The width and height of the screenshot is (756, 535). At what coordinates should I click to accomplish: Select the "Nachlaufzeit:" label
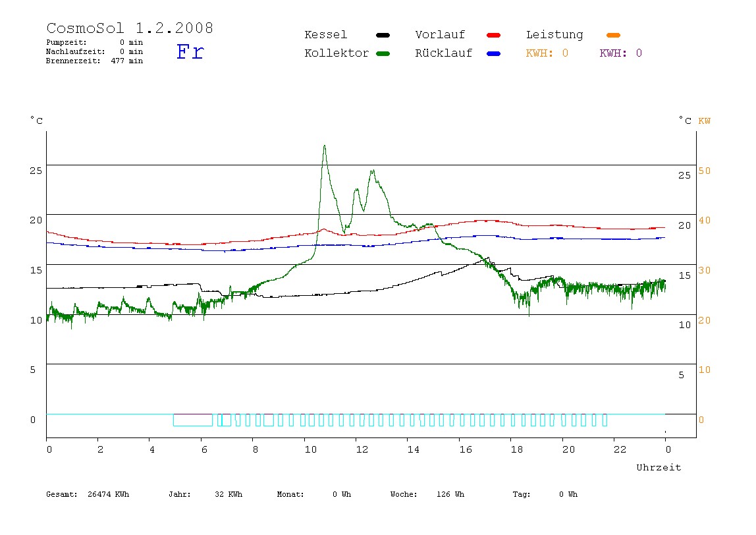click(x=75, y=51)
